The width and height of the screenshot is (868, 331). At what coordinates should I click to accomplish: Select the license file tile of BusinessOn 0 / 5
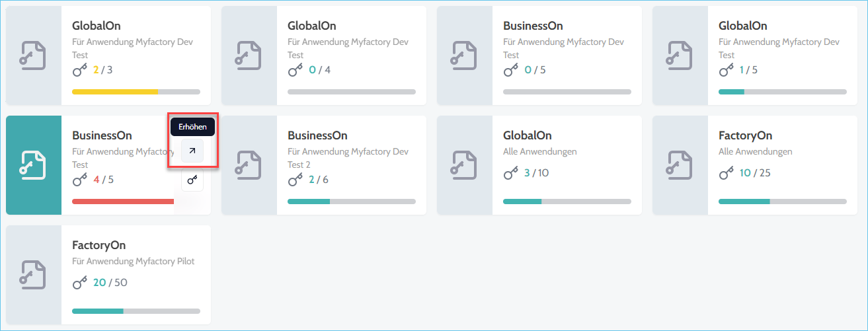pyautogui.click(x=465, y=55)
